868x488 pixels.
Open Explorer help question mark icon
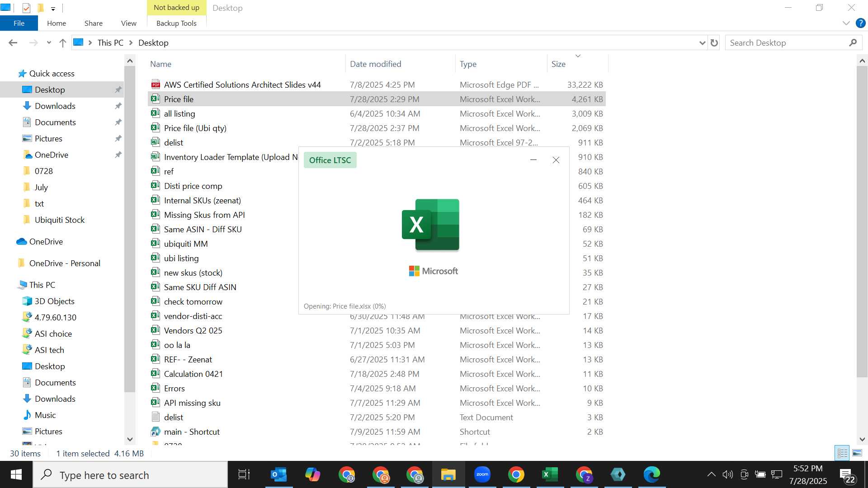[x=860, y=23]
